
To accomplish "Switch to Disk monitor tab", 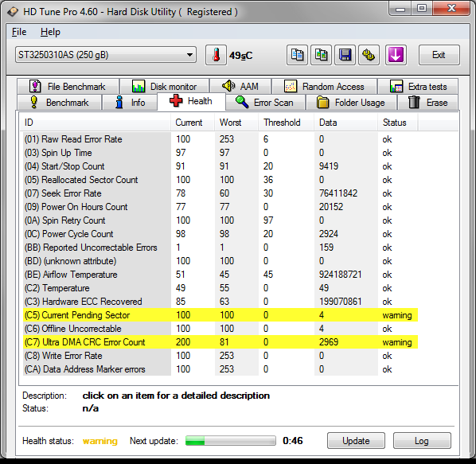I will [x=165, y=87].
